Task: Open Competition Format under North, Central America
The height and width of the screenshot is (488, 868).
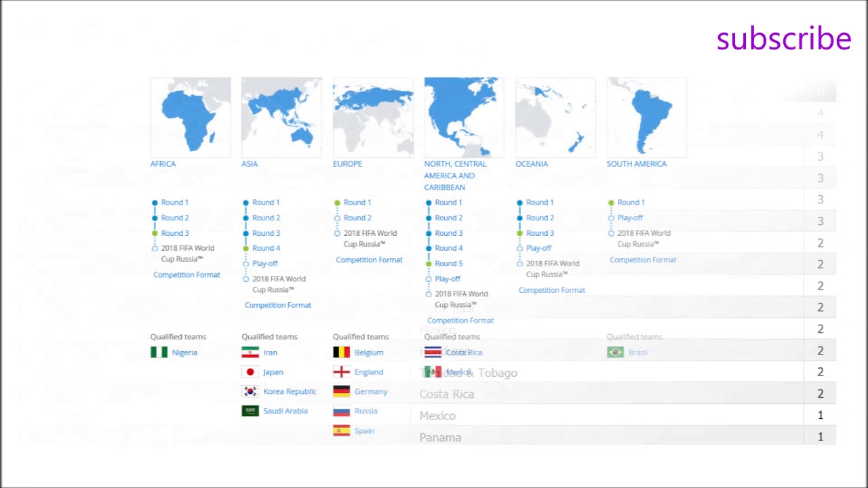Action: (x=460, y=321)
